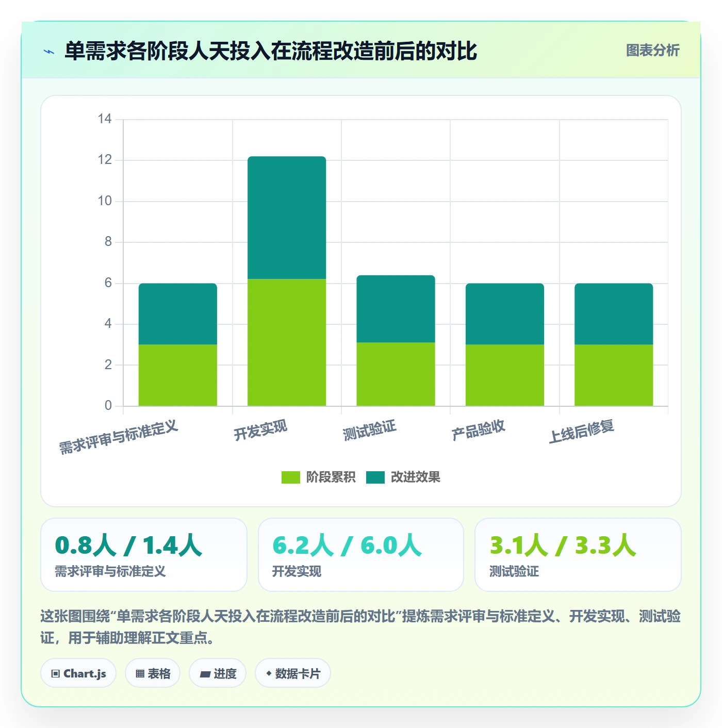Viewport: 722px width, 728px height.
Task: Toggle the 改进效果 legend swatch
Action: [375, 477]
